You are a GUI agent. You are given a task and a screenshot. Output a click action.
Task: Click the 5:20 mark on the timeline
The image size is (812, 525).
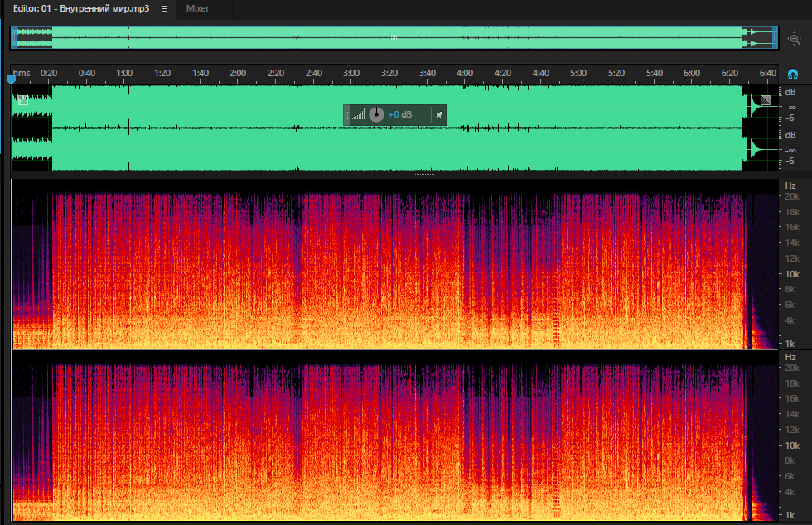(x=616, y=73)
